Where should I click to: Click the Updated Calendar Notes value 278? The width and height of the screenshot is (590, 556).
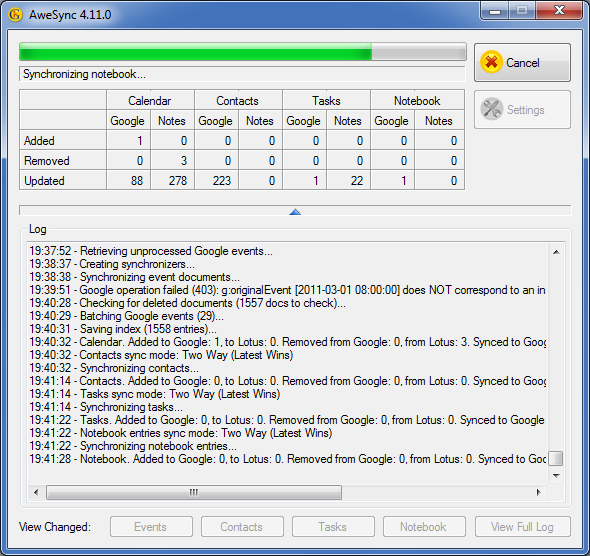pyautogui.click(x=178, y=181)
